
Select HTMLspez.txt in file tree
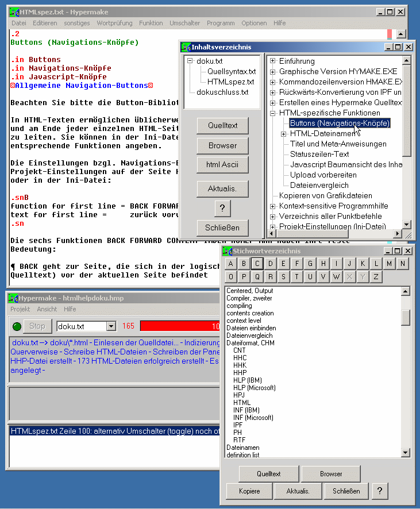[x=231, y=82]
